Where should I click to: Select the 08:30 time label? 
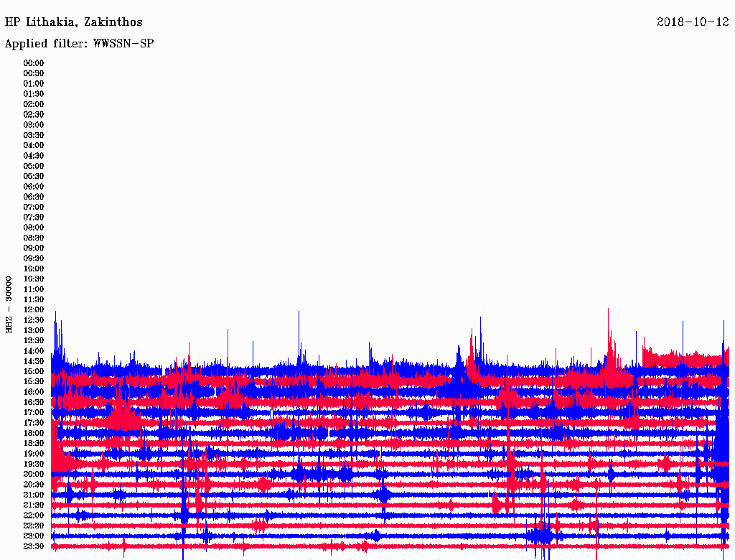point(34,238)
